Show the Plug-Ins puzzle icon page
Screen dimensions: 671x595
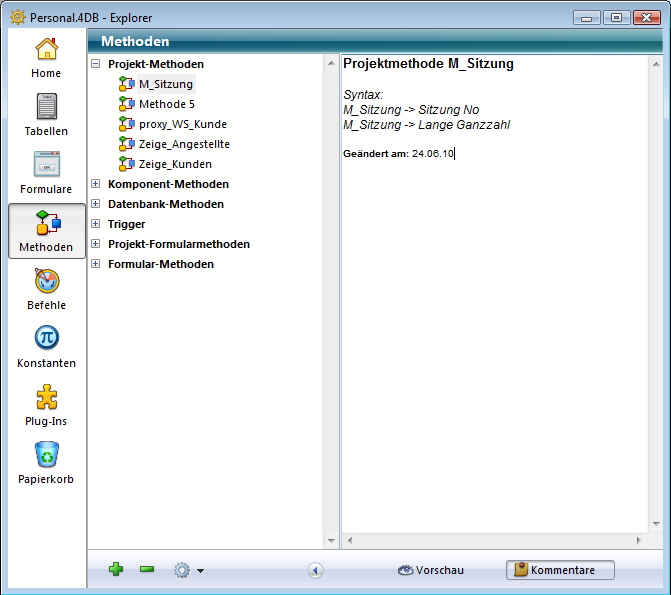pyautogui.click(x=46, y=404)
